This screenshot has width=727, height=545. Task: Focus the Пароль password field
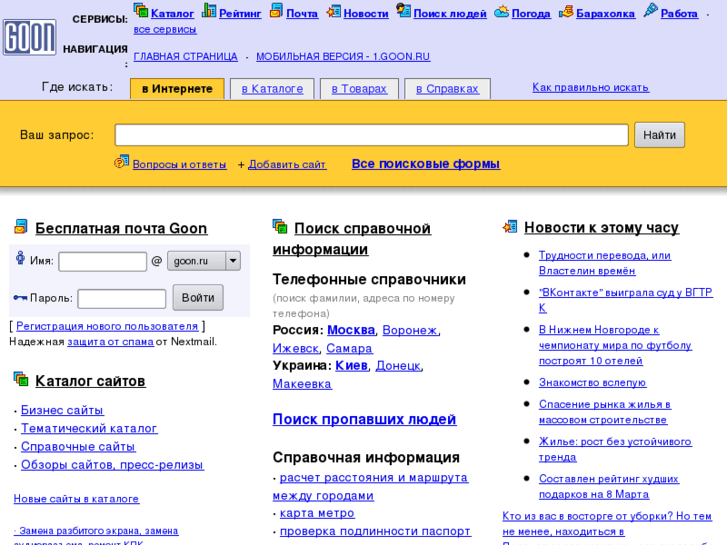pyautogui.click(x=121, y=298)
